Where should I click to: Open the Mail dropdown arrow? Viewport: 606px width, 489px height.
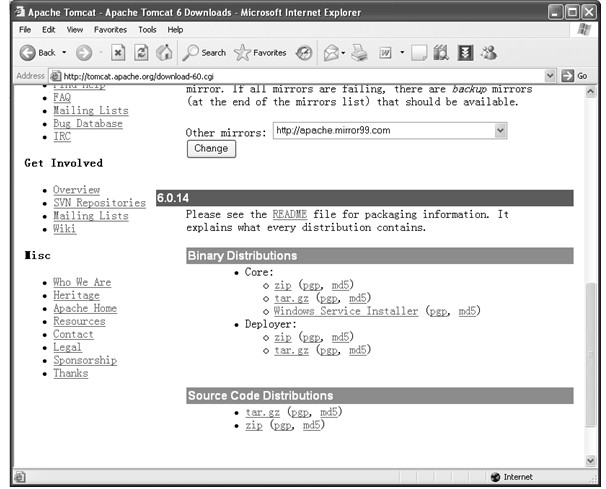tap(343, 53)
